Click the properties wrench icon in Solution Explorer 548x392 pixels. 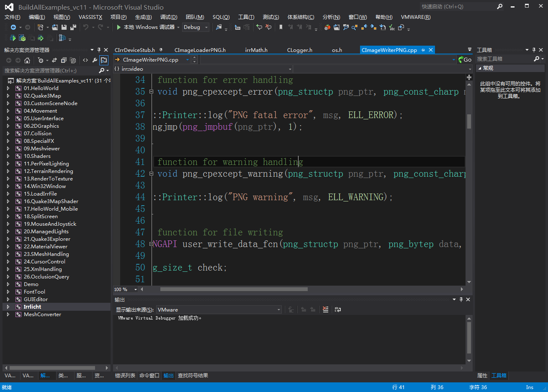95,60
